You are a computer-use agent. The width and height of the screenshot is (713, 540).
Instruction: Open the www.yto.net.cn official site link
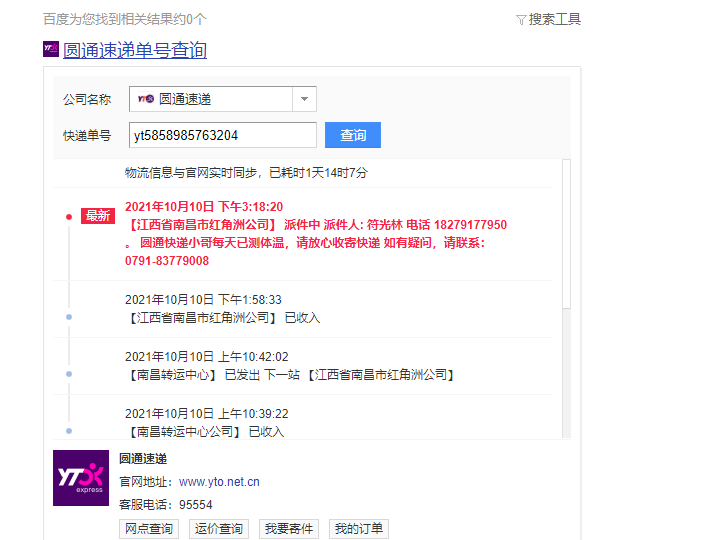coord(219,482)
